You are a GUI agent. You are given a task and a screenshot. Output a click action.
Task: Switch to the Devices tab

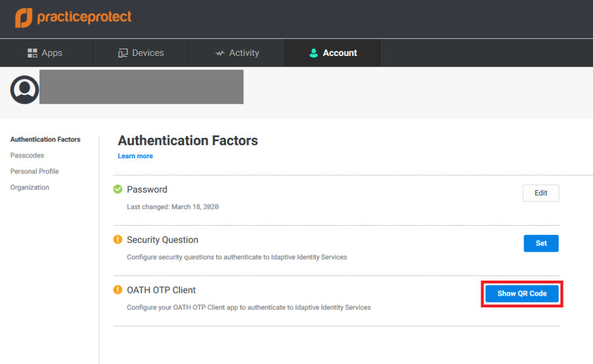click(141, 53)
